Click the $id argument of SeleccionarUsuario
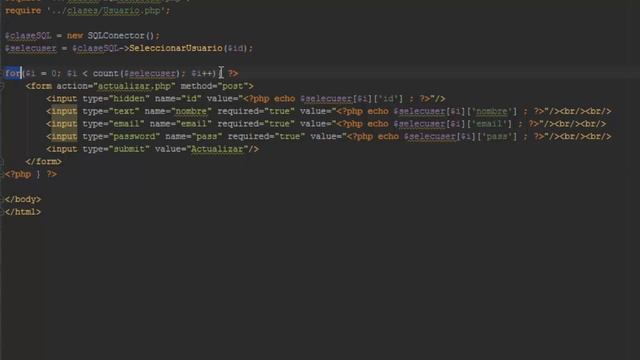This screenshot has width=640, height=360. click(x=236, y=49)
